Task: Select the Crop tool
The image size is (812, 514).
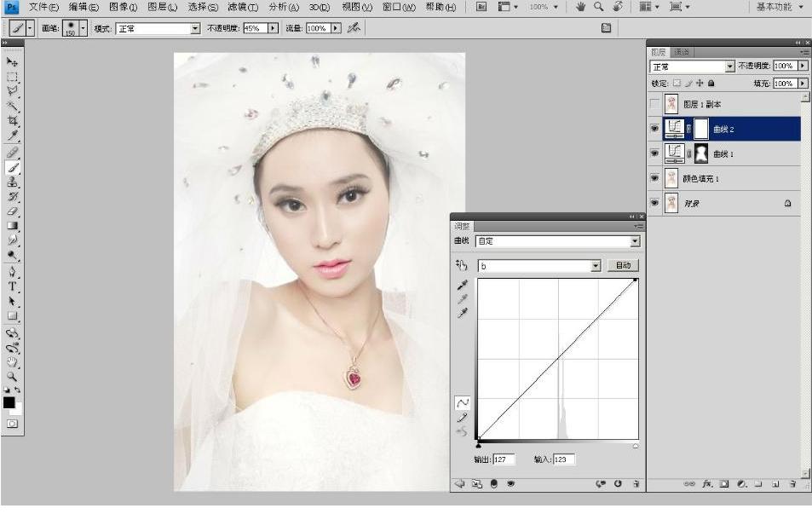Action: [x=12, y=121]
